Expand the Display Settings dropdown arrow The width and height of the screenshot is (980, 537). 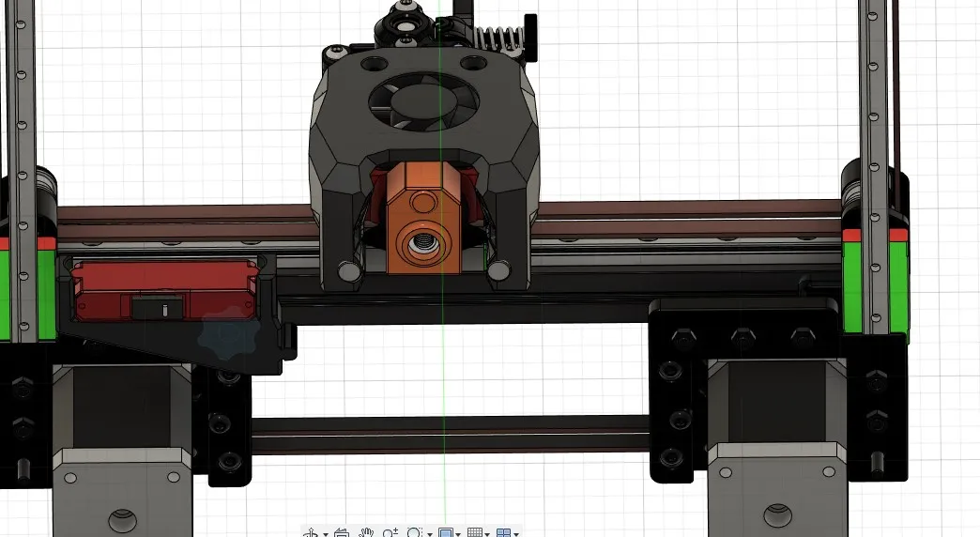[x=460, y=533]
